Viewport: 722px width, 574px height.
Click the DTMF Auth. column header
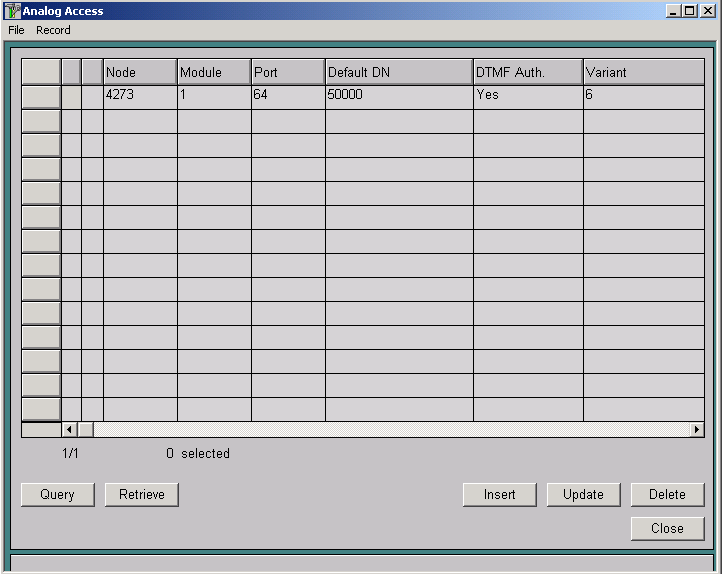point(528,72)
